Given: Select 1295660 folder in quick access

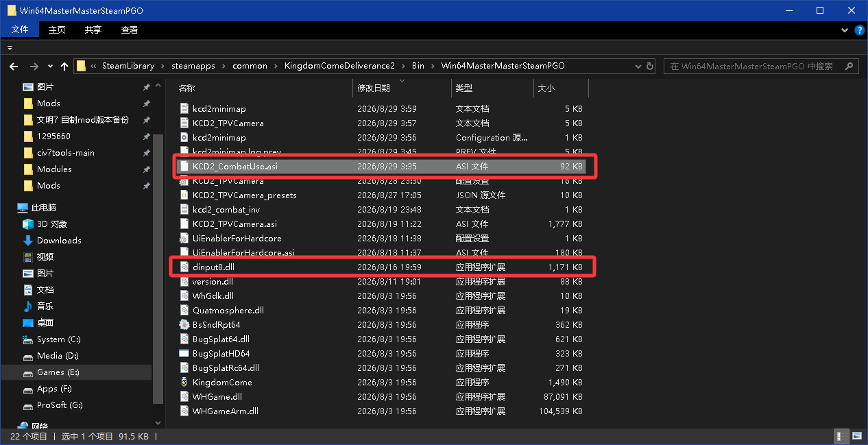Looking at the screenshot, I should click(x=53, y=136).
